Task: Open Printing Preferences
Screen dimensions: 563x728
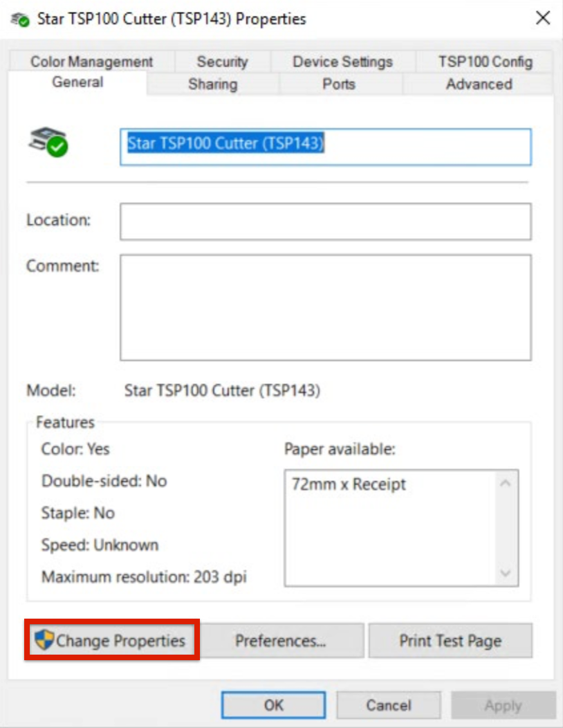Action: (280, 641)
